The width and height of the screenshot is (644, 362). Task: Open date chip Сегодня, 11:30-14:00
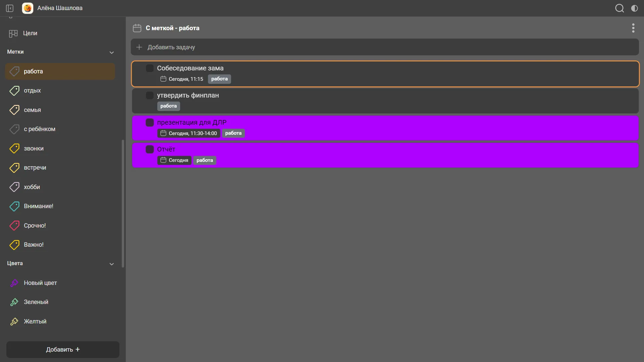(x=189, y=133)
